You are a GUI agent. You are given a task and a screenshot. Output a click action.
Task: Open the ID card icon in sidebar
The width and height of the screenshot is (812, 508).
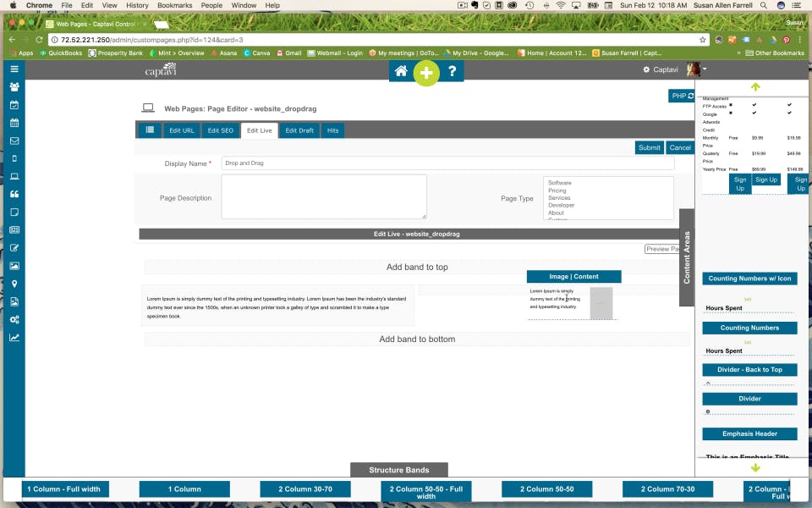tap(14, 229)
